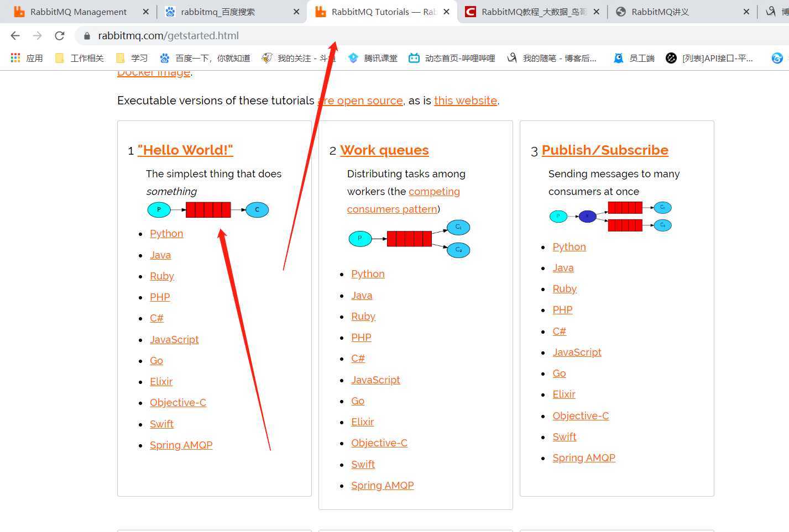This screenshot has width=789, height=532.
Task: Open JavaScript under Hello World
Action: tap(174, 340)
